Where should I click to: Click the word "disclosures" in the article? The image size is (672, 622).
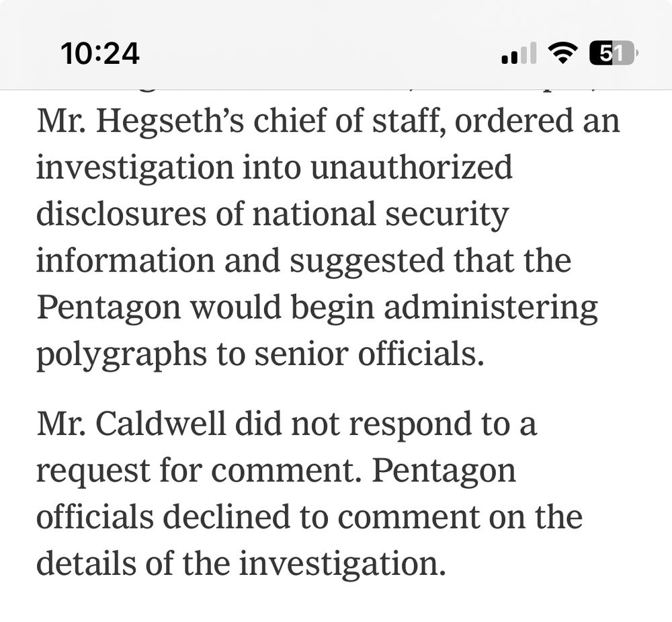point(121,214)
